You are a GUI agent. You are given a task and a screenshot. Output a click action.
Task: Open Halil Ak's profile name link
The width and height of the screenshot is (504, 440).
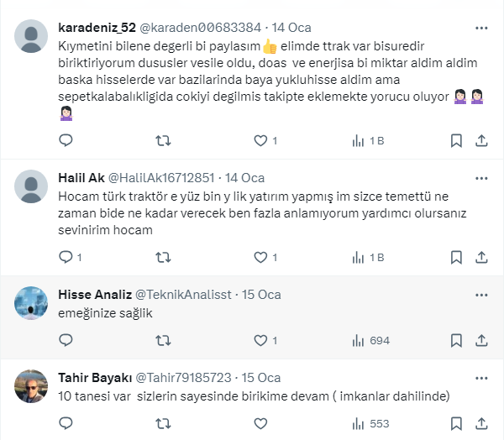tap(79, 177)
